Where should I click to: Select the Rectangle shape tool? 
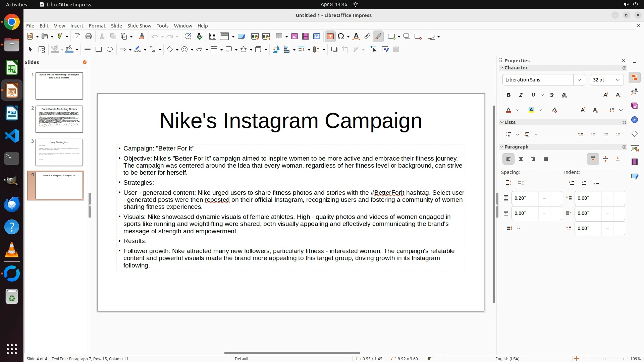point(99,50)
